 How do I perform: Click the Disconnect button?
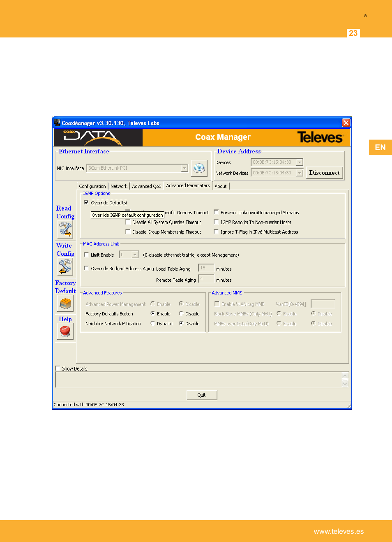325,173
